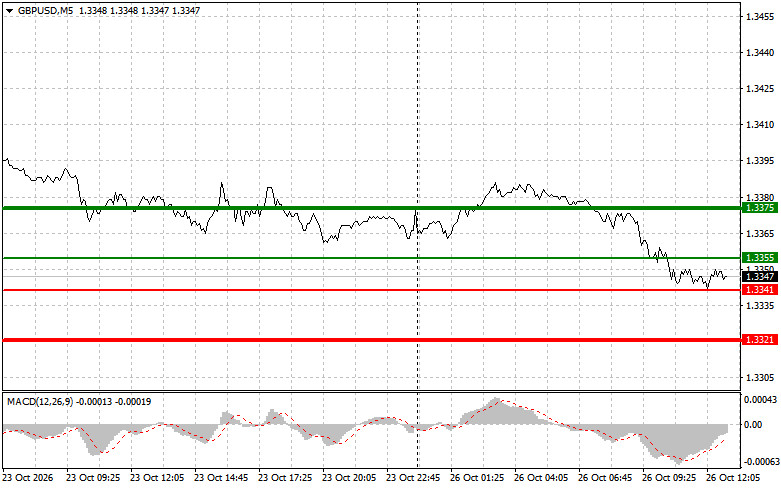
Task: Click the 23 Oct 12:05 time label
Action: pos(157,478)
